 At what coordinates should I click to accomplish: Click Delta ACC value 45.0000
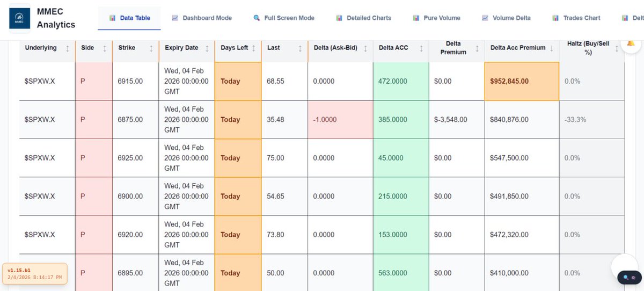(x=391, y=158)
